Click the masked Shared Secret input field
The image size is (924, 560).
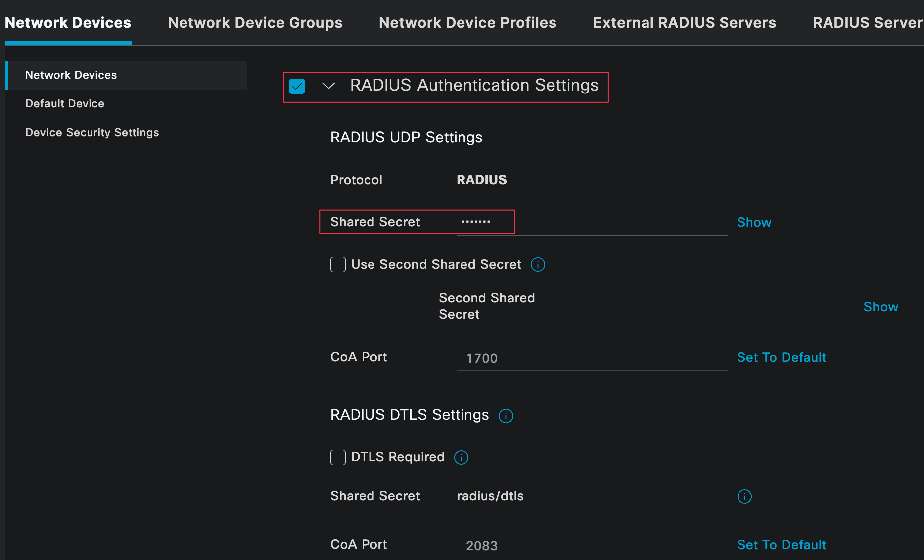pyautogui.click(x=592, y=222)
